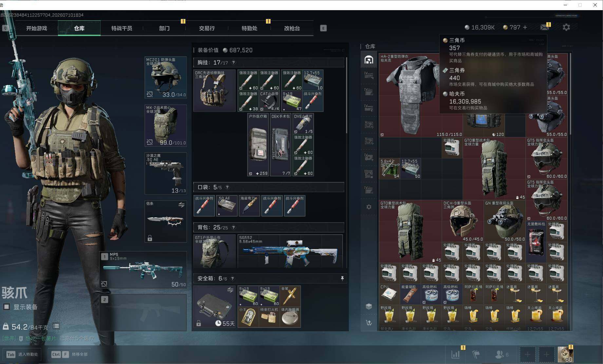Go to the 交易行 tab
603x364 pixels.
[x=207, y=28]
